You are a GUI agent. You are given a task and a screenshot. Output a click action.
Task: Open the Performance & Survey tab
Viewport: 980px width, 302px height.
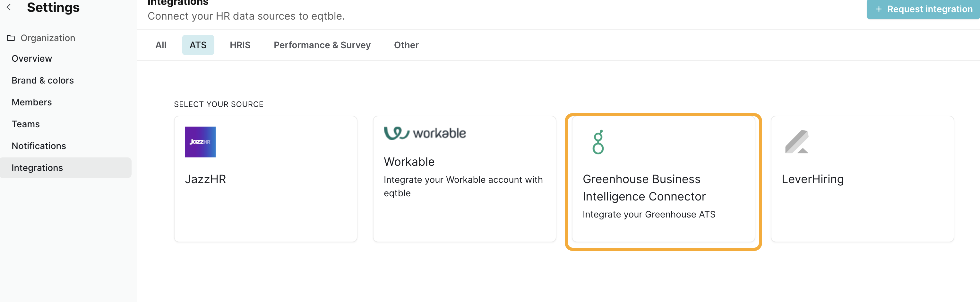tap(322, 45)
